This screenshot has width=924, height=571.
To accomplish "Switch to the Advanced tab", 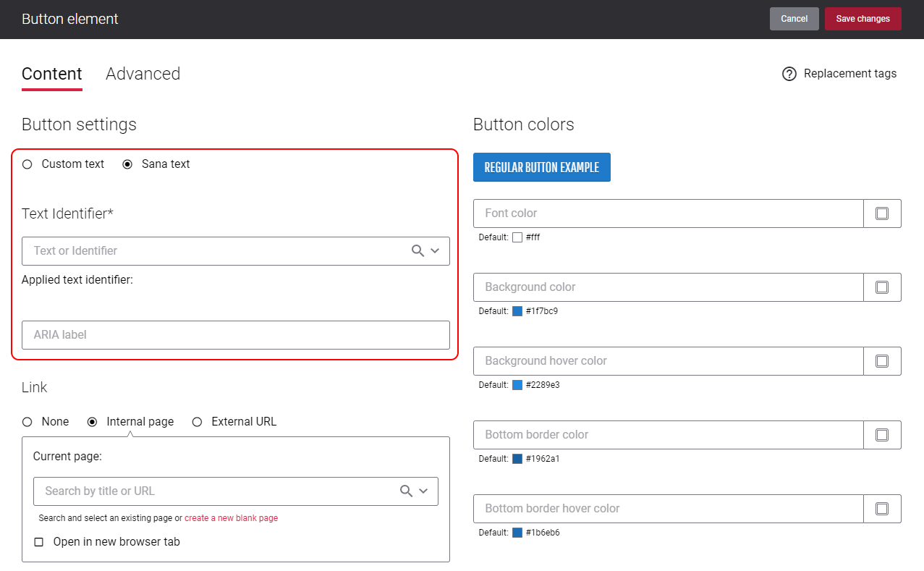I will coord(143,74).
